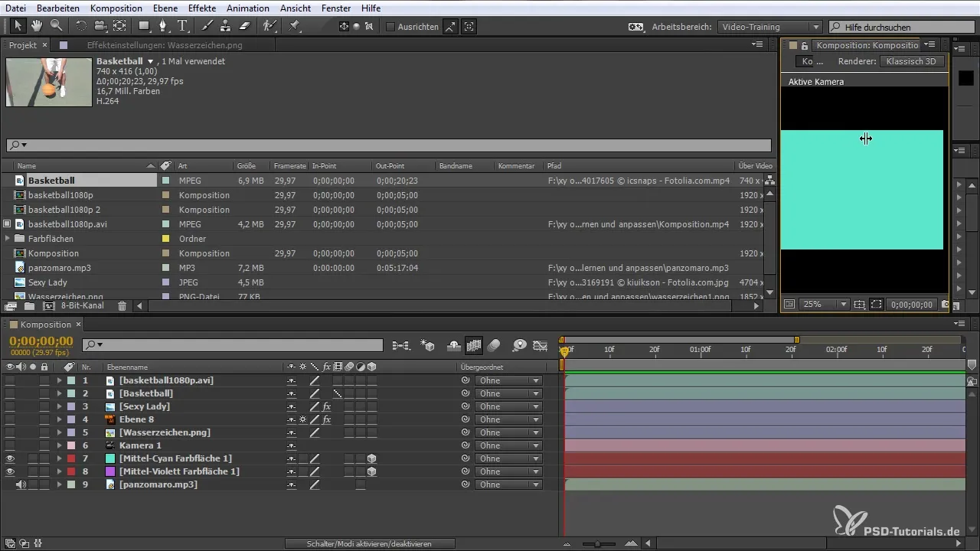Select the Rotation tool
Image resolution: width=980 pixels, height=551 pixels.
pyautogui.click(x=81, y=26)
